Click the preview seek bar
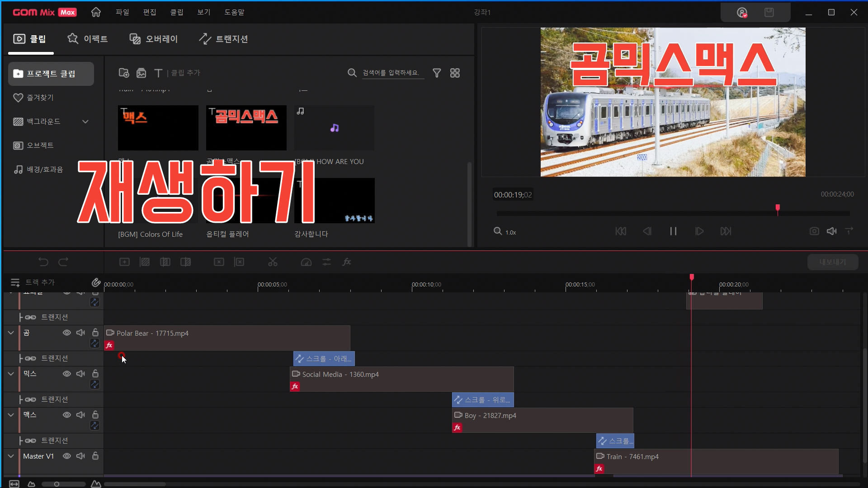868x488 pixels. coord(673,213)
